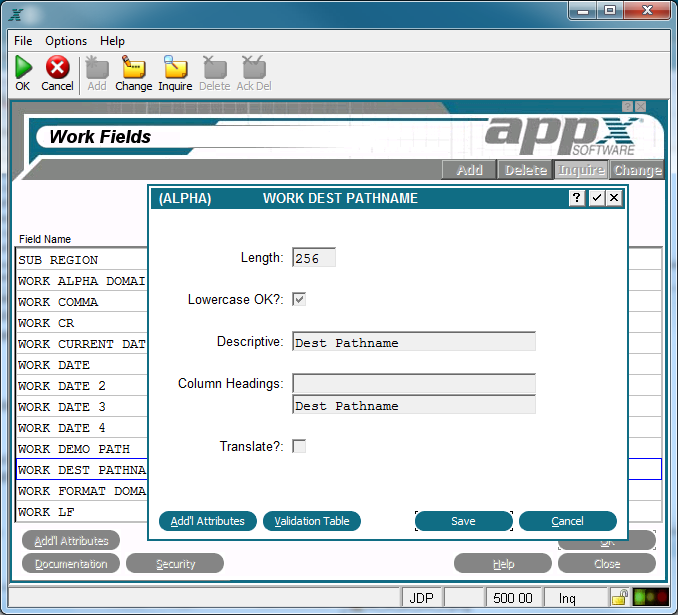
Task: Select the WORK DATE 3 row
Action: click(82, 407)
